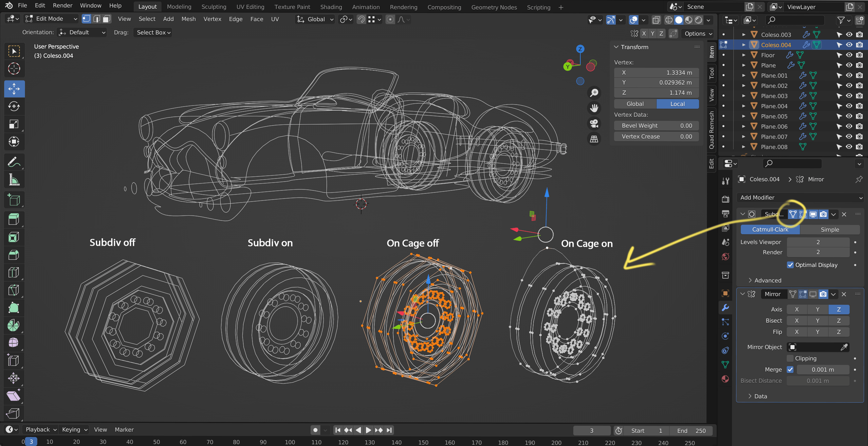Click the End frame 250 field

691,431
